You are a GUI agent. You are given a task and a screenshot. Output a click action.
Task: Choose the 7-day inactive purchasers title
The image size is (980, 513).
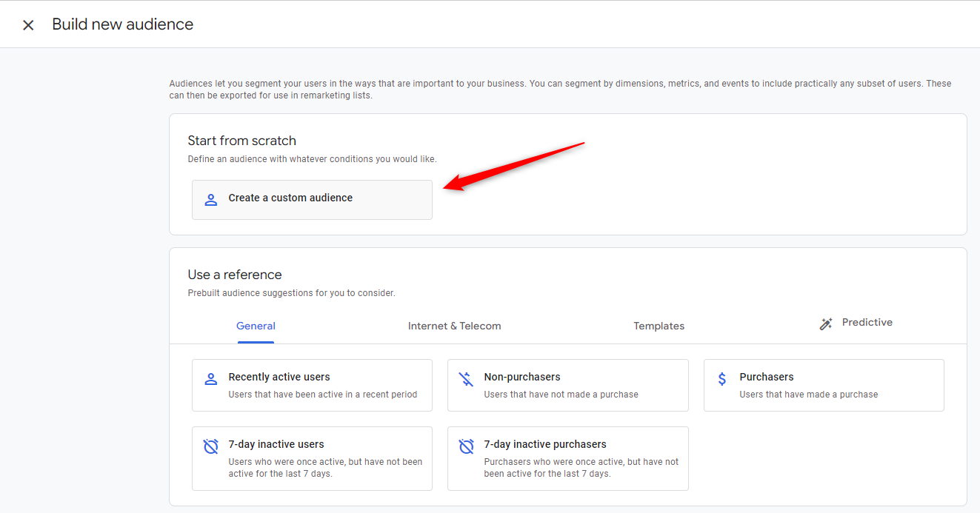click(545, 445)
